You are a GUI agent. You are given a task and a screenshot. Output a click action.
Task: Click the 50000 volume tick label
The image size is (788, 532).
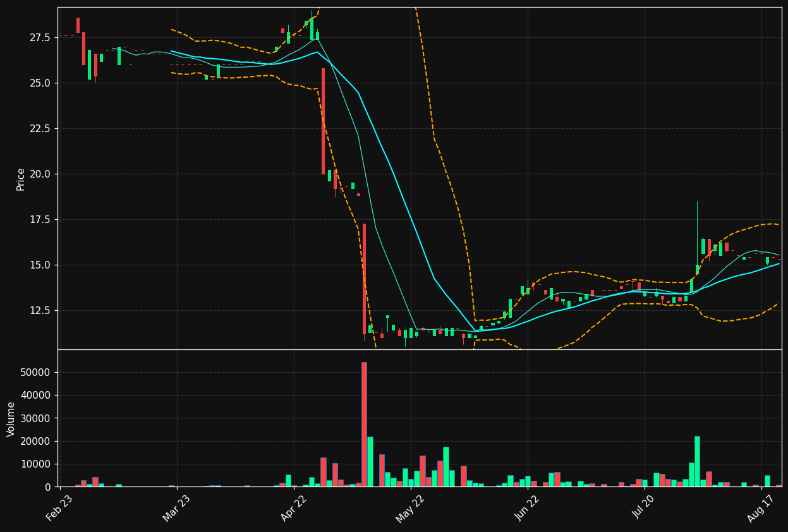(37, 373)
